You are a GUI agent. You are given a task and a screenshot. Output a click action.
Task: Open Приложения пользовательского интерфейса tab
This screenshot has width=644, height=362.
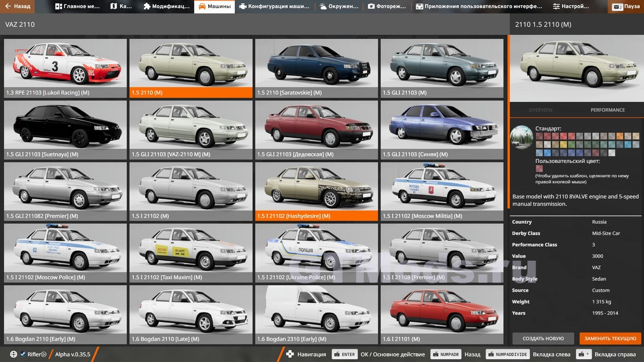tap(479, 7)
